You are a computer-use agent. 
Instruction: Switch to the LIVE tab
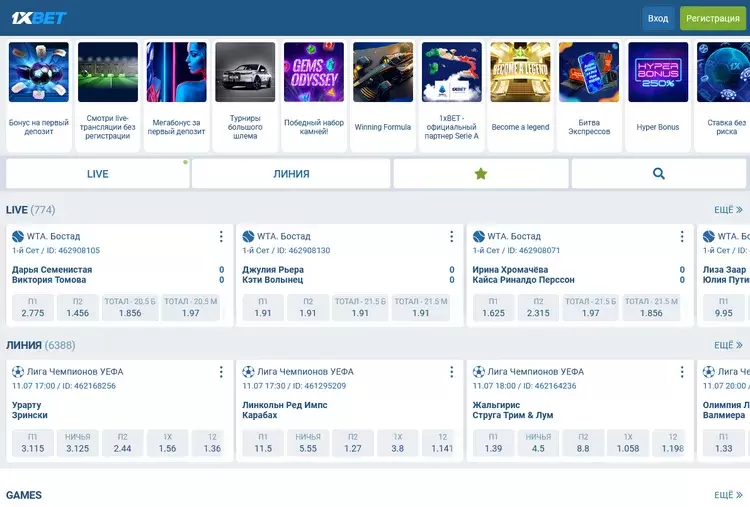pos(98,174)
